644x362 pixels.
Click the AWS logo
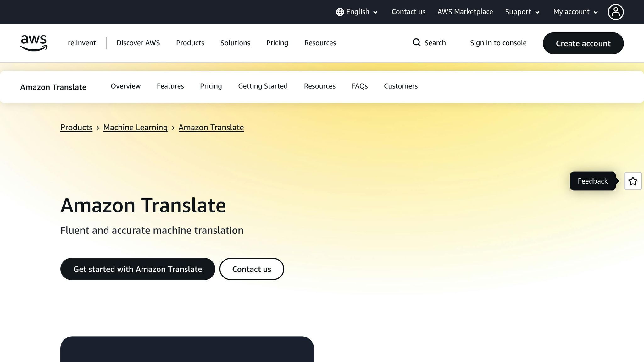34,43
